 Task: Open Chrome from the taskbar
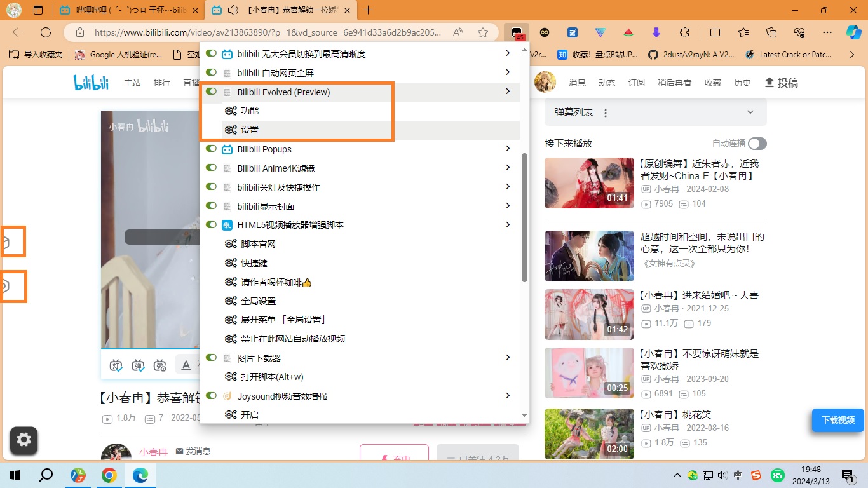[x=109, y=475]
